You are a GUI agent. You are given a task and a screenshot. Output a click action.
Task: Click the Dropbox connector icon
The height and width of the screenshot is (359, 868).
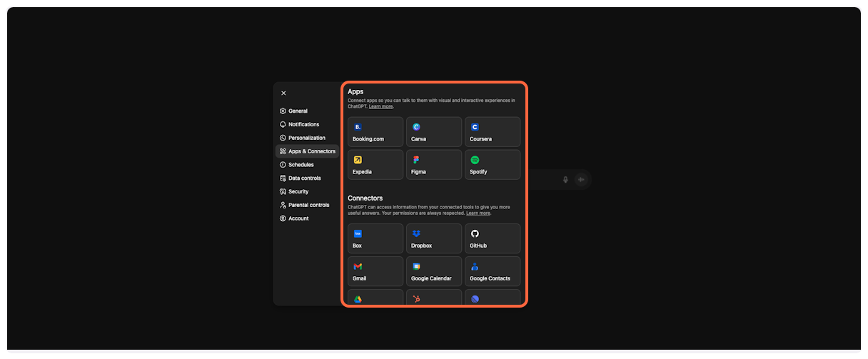pyautogui.click(x=416, y=233)
